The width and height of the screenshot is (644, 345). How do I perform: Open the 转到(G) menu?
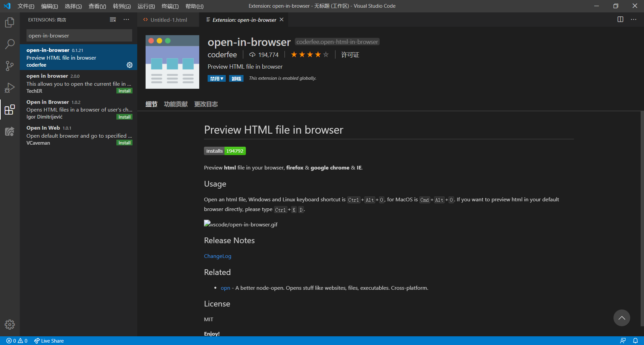pyautogui.click(x=122, y=6)
